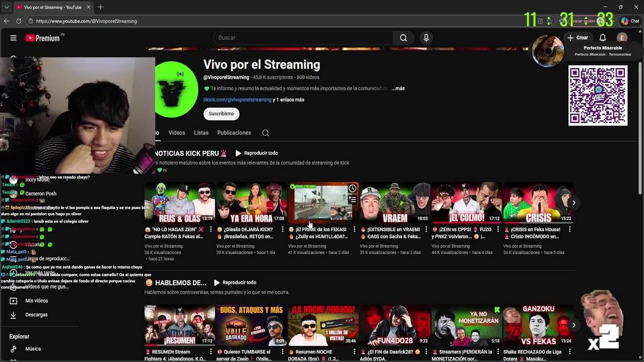This screenshot has height=362, width=644.
Task: Search within the channel using magnifier icon
Action: pos(266,133)
